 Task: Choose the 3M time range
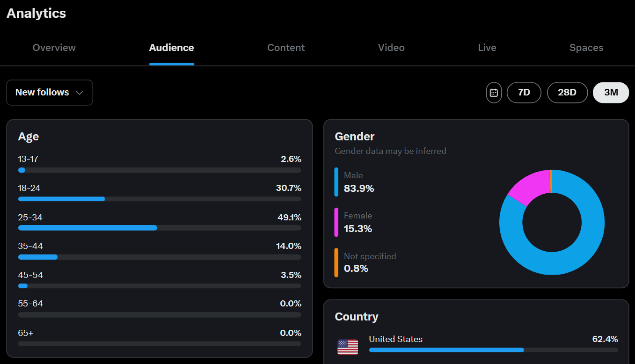611,93
